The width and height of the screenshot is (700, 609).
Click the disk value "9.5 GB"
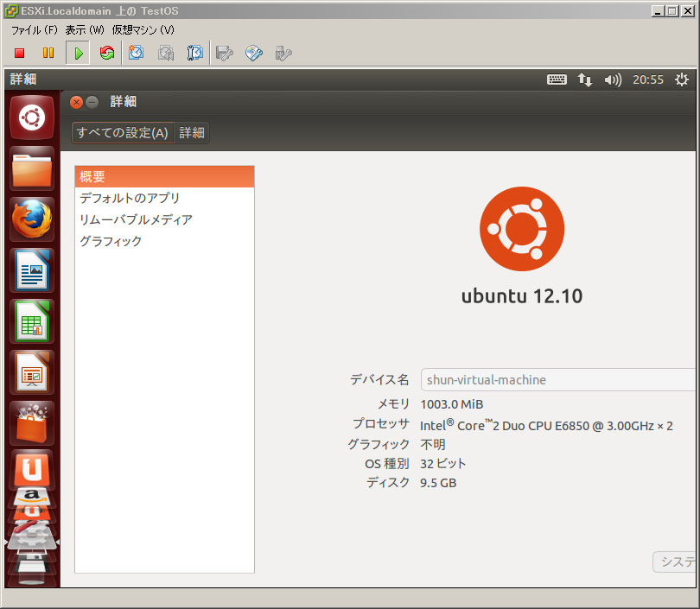(x=438, y=483)
